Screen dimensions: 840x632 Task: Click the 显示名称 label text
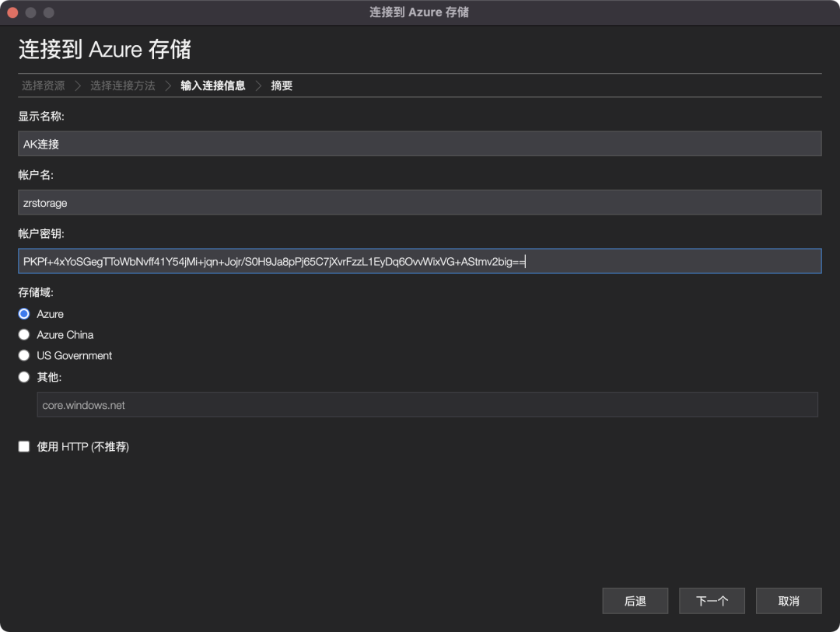41,117
